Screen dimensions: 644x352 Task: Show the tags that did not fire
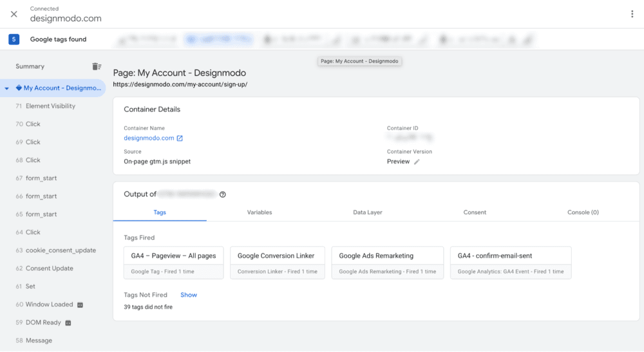(189, 295)
